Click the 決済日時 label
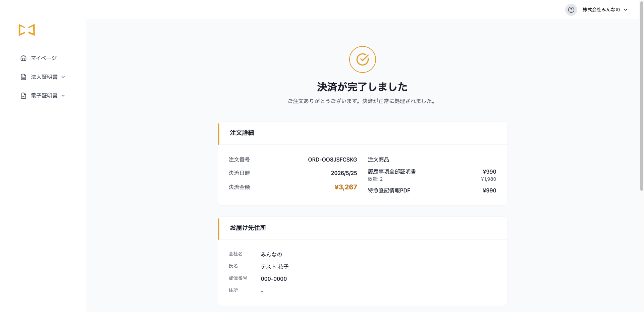Screen dimensions: 644x312 [x=239, y=173]
